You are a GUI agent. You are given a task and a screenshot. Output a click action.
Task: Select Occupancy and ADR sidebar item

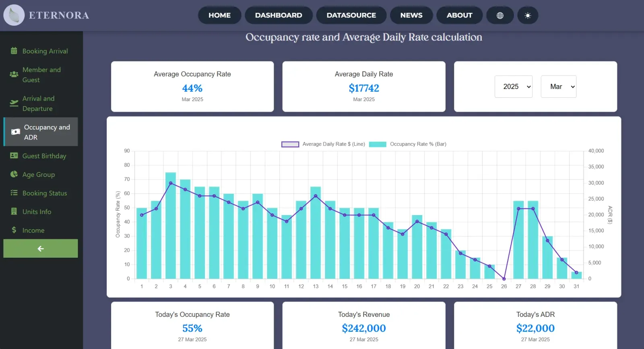(x=41, y=132)
